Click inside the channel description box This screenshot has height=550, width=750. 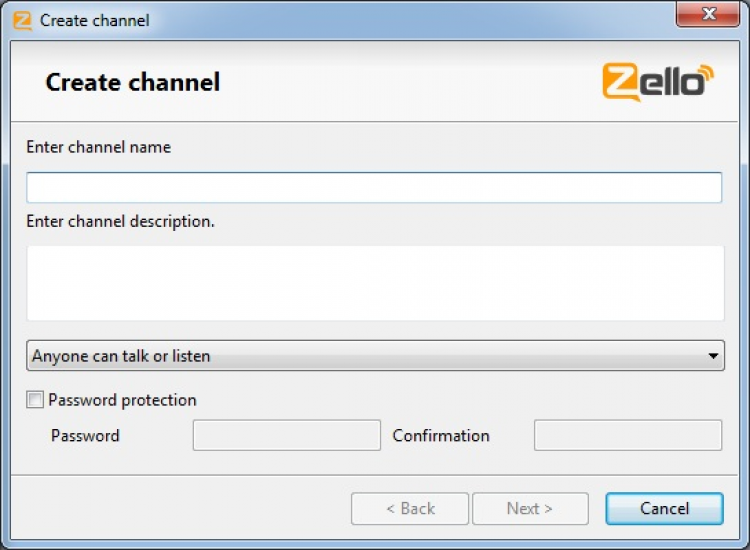click(x=374, y=283)
